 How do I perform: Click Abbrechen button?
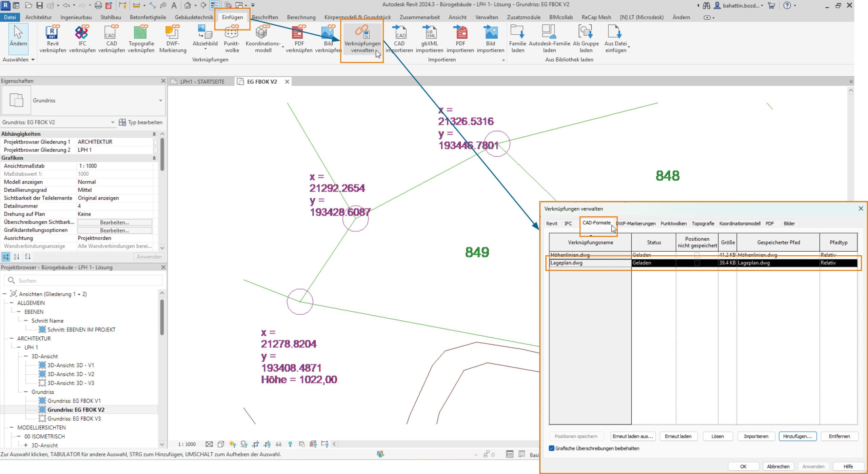pos(778,467)
